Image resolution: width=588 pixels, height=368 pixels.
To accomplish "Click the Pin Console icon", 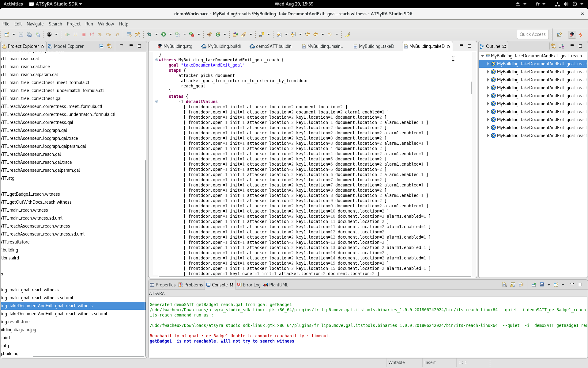I will 533,285.
